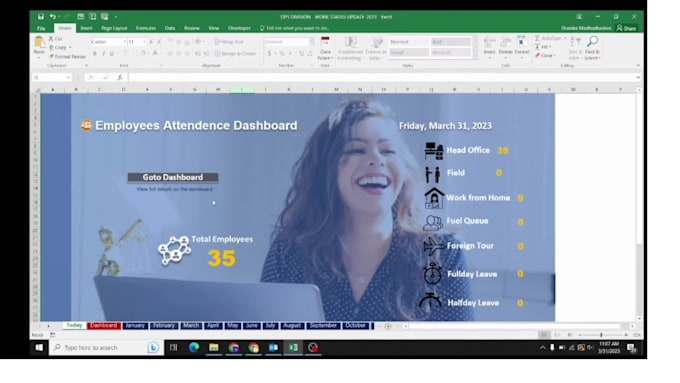
Task: Open the font size dropdown
Action: coord(144,42)
